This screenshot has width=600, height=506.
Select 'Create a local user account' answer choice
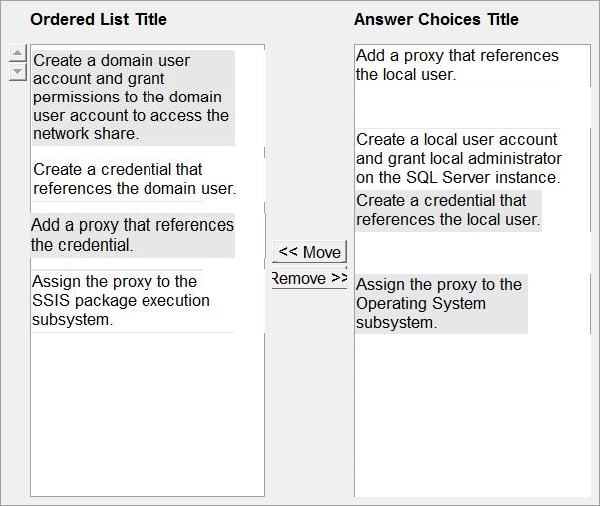pyautogui.click(x=458, y=158)
